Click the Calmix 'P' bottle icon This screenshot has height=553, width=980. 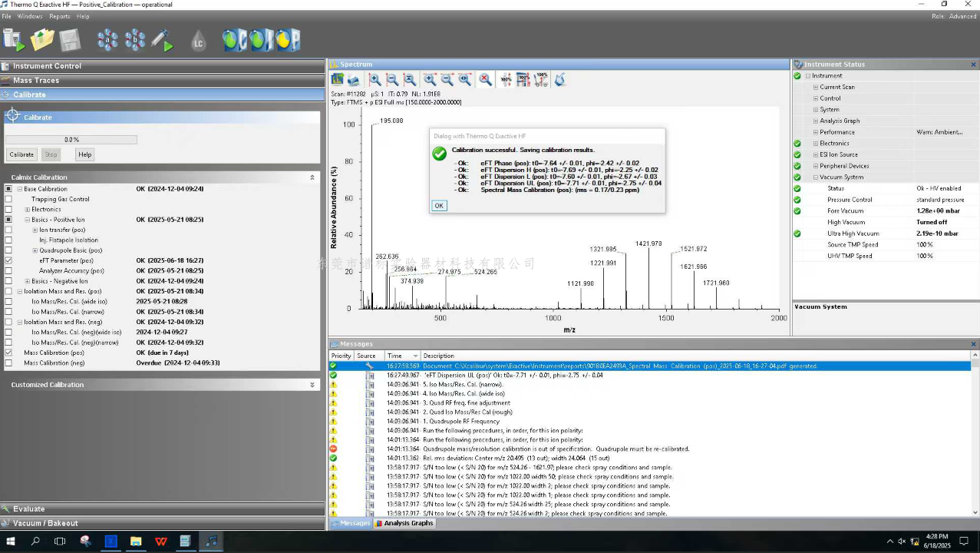[289, 40]
